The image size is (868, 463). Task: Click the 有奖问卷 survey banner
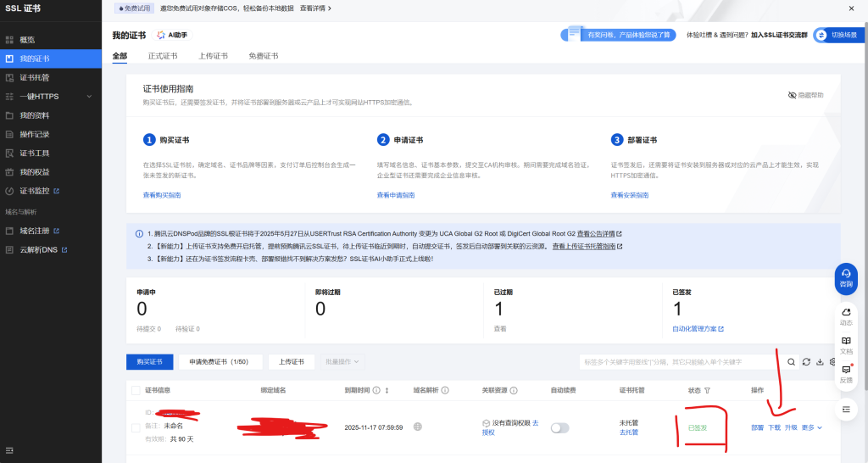point(618,35)
